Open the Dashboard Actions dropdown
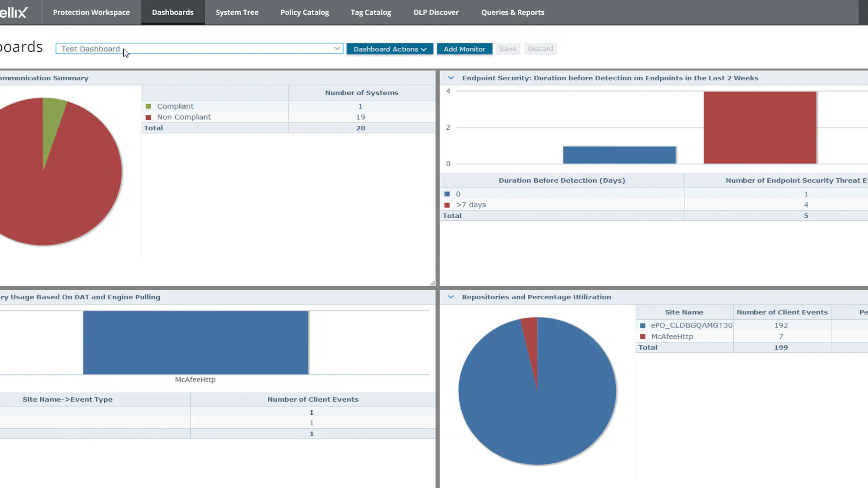Viewport: 868px width, 488px height. (389, 49)
